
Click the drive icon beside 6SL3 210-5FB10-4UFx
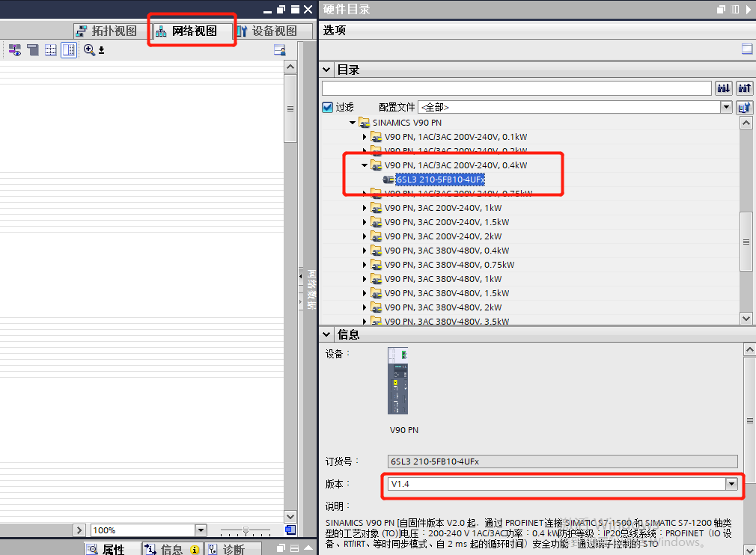point(388,180)
